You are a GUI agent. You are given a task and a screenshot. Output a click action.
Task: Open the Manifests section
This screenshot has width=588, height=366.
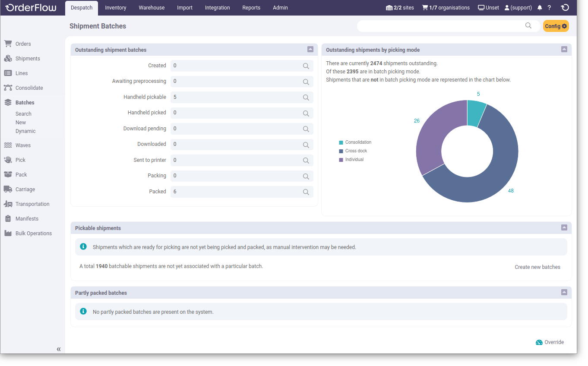click(26, 218)
